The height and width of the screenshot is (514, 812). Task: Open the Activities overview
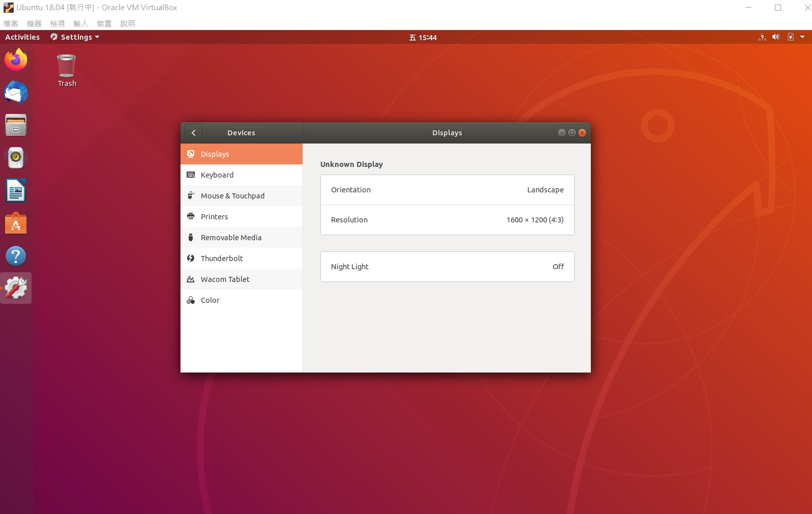(x=22, y=37)
